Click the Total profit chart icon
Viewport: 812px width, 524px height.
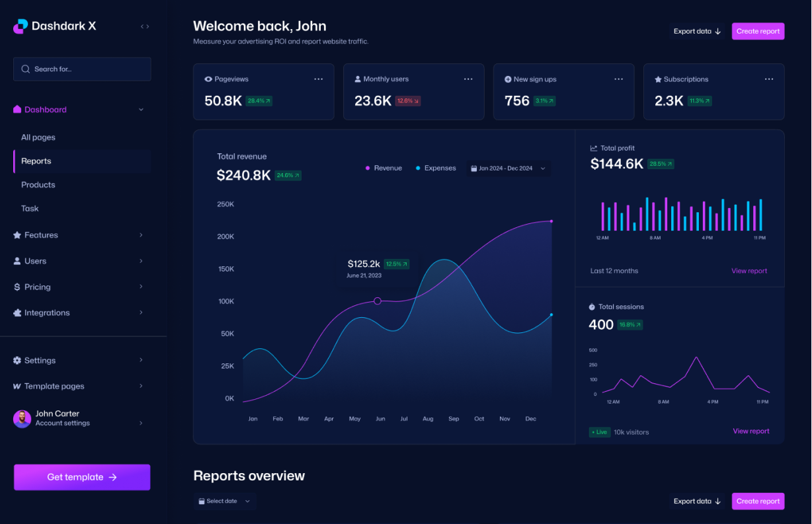594,148
